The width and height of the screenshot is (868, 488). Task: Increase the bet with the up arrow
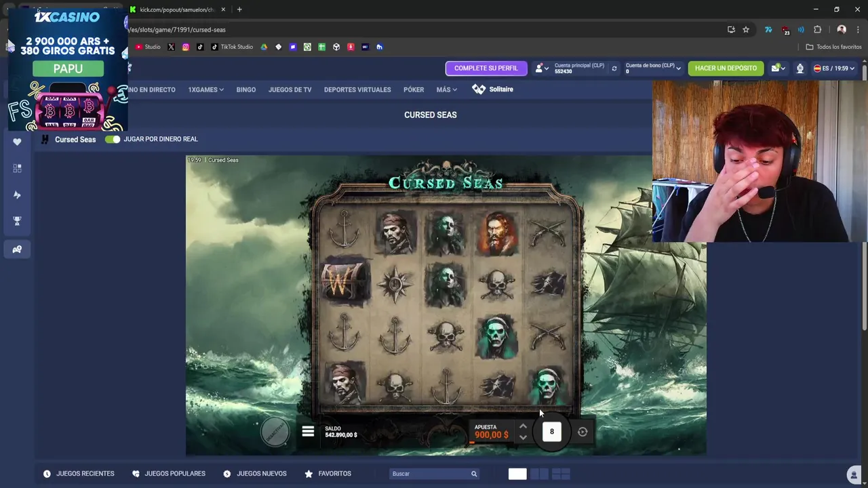click(523, 426)
